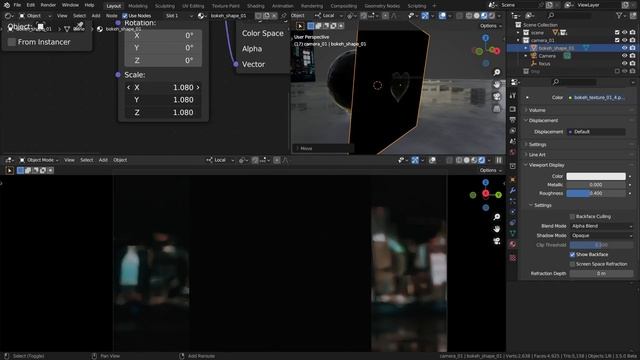Screen dimensions: 640x360
Task: Enable Screen Space Refraction checkbox
Action: click(x=572, y=264)
